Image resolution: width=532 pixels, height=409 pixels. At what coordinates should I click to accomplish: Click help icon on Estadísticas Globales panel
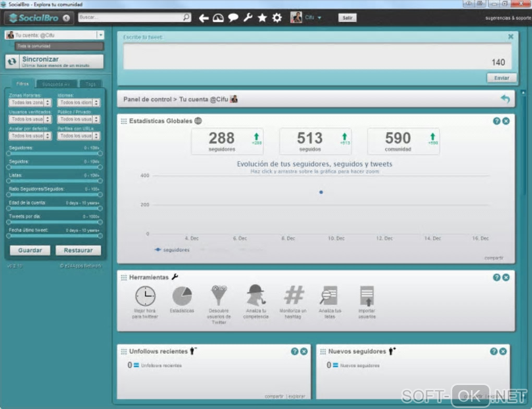pos(497,121)
